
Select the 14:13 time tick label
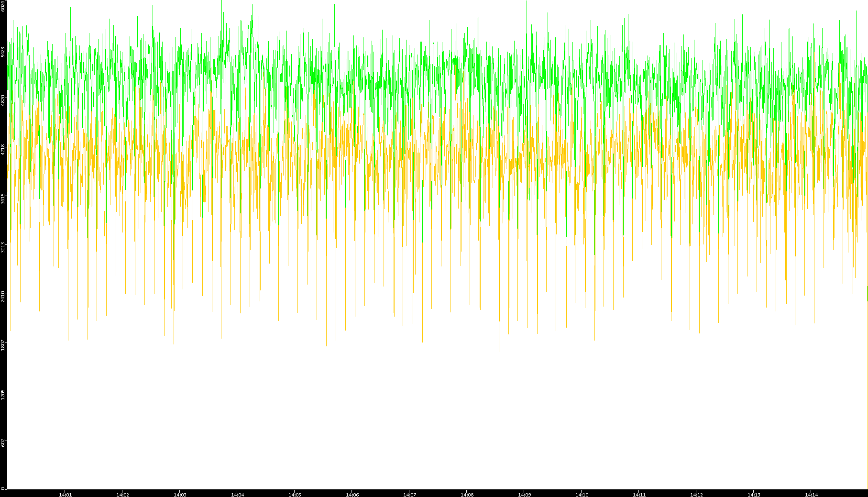[x=754, y=495]
